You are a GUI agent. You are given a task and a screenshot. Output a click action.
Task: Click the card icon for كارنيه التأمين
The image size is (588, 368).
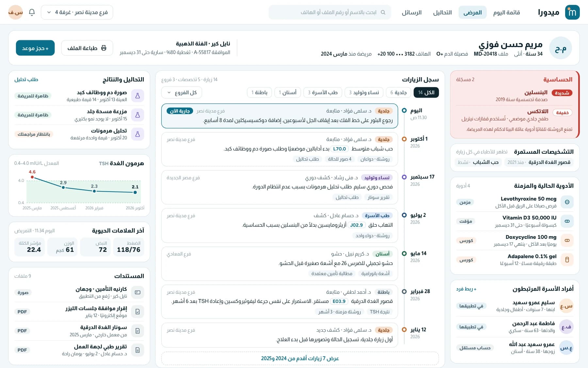coord(138,292)
